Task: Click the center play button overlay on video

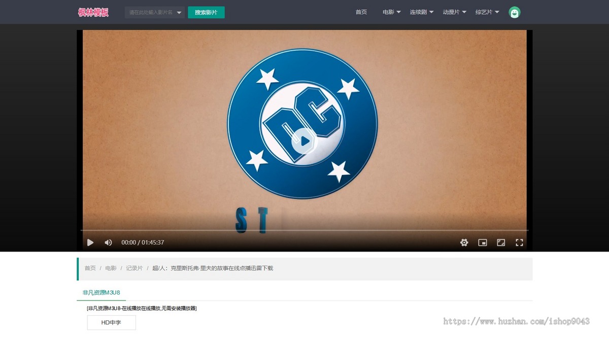Action: tap(303, 141)
